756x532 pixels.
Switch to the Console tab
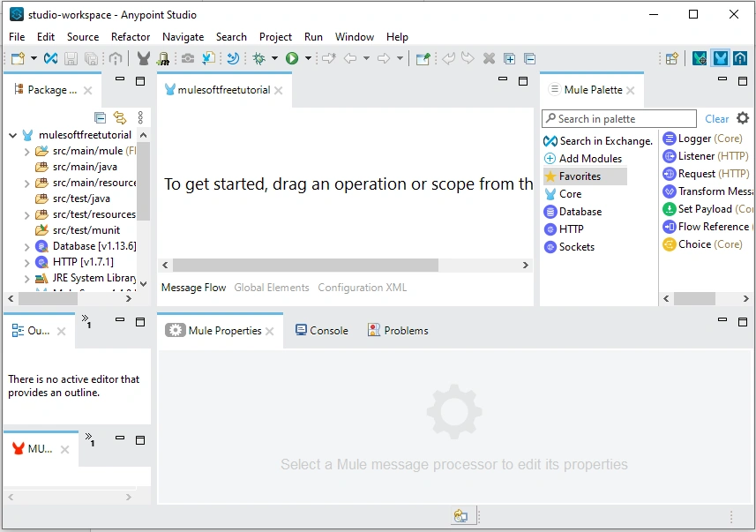[322, 330]
